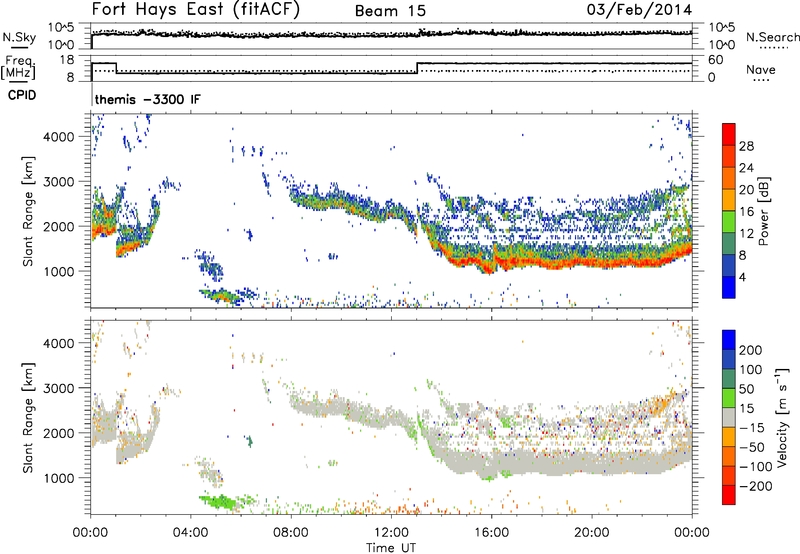Click the 24 label on Power colorbar
The width and height of the screenshot is (800, 554).
(746, 168)
